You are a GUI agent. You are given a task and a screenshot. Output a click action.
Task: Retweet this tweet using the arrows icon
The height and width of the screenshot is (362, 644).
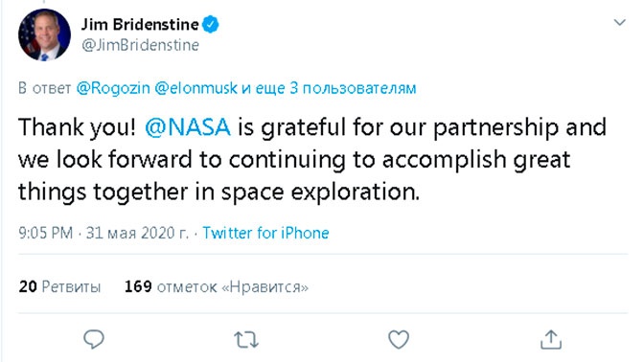tap(246, 340)
